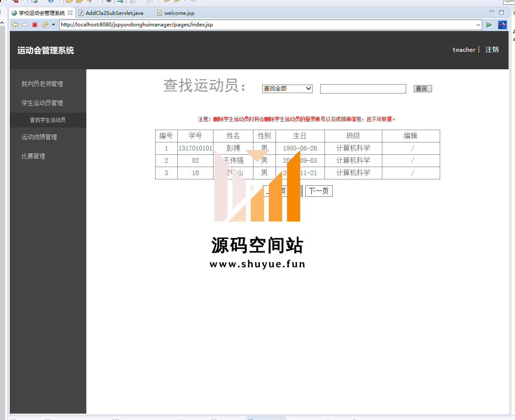Click the 编辑 column header
515x420 pixels.
(411, 136)
